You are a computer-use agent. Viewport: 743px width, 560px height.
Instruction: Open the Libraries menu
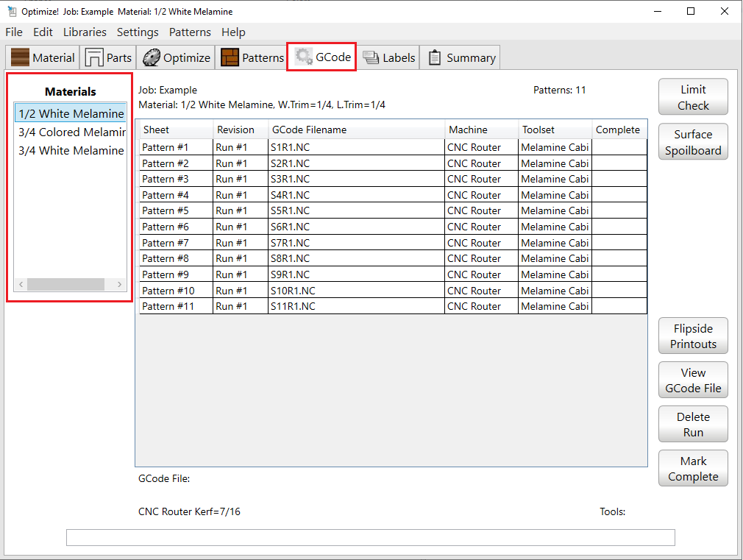click(x=85, y=32)
